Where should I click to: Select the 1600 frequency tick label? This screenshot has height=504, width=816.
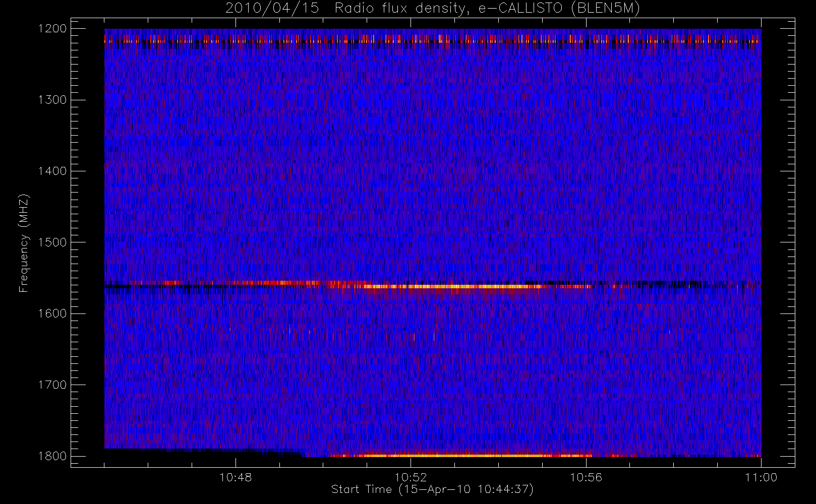point(52,313)
